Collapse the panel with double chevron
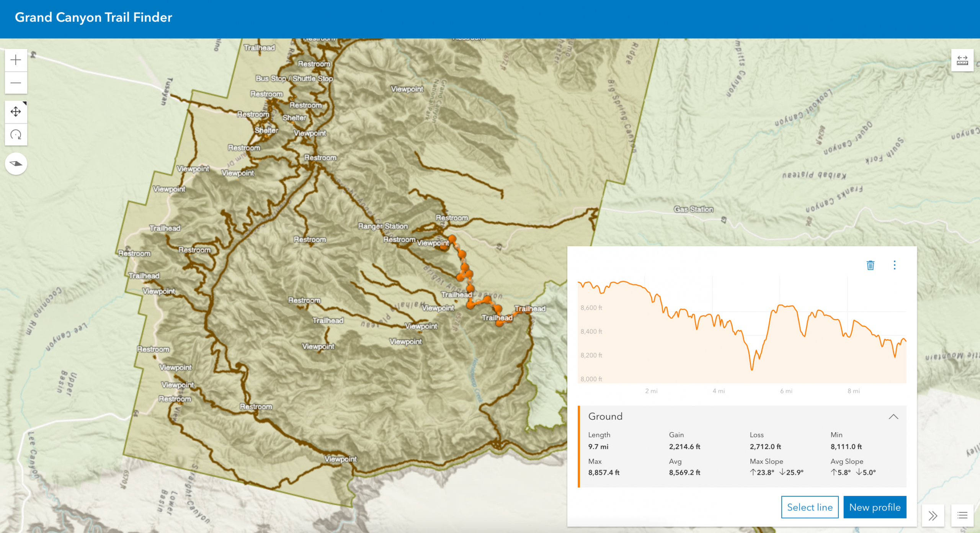Screen dimensions: 980x533 click(x=933, y=515)
